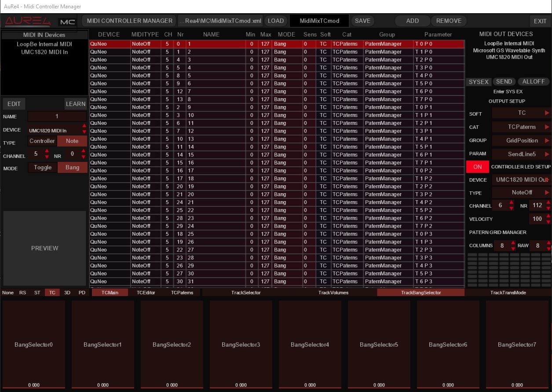Click the LEARN button

[x=75, y=104]
